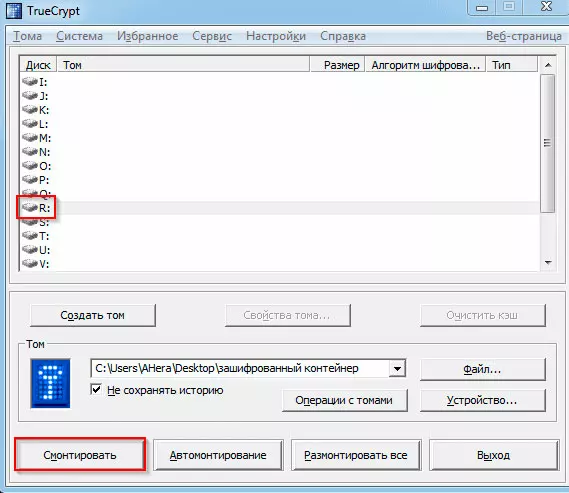Click the scroll up arrow of the drive list
This screenshot has width=569, height=493.
coord(548,65)
